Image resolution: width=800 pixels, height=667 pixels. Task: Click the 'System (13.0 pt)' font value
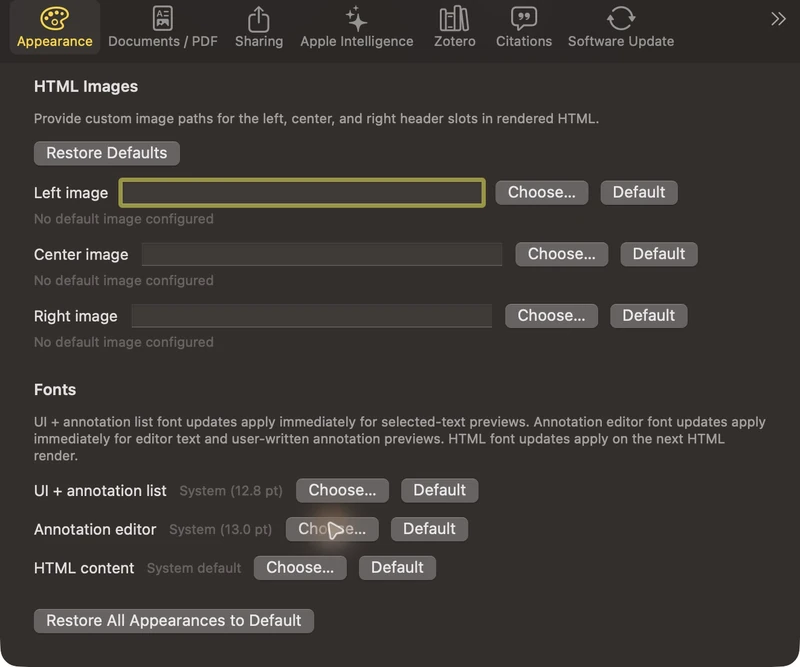(x=220, y=530)
